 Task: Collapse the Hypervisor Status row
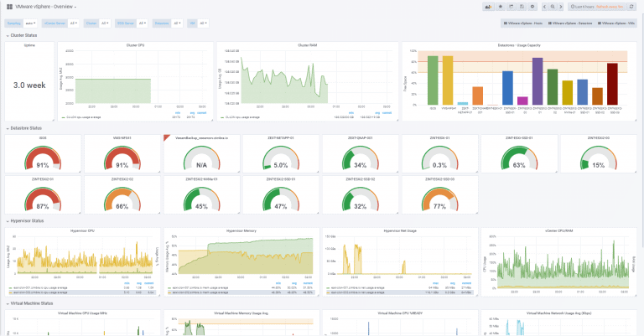(24, 221)
